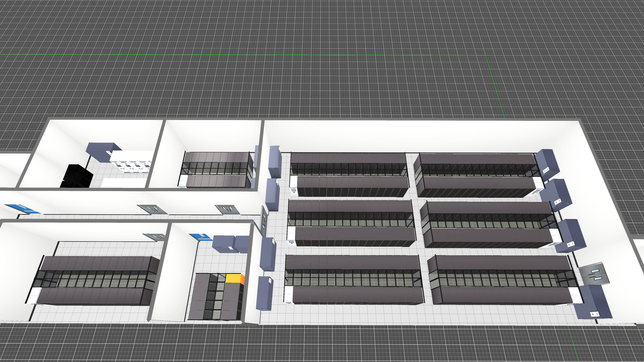Open the blue door in left corridor
Viewport: 644px width, 362px height.
tap(23, 209)
